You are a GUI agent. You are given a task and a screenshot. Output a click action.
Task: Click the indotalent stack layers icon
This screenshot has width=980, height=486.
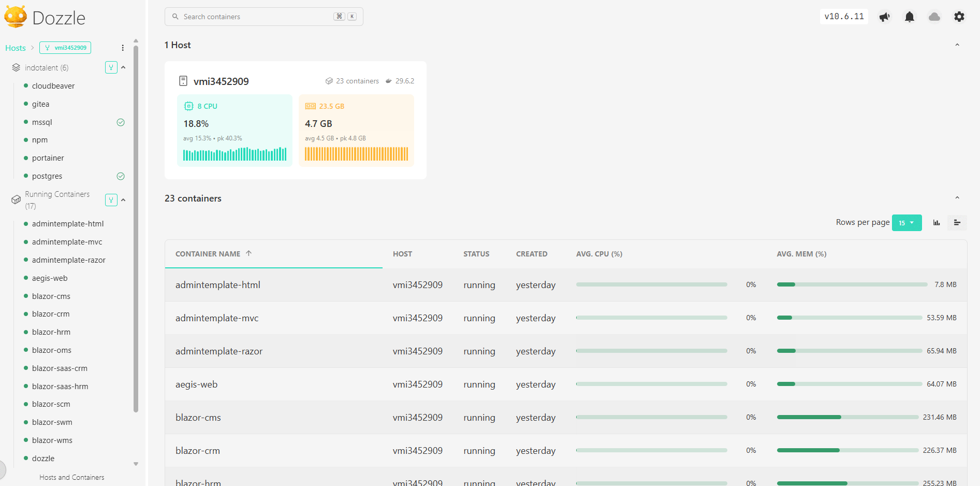(16, 67)
